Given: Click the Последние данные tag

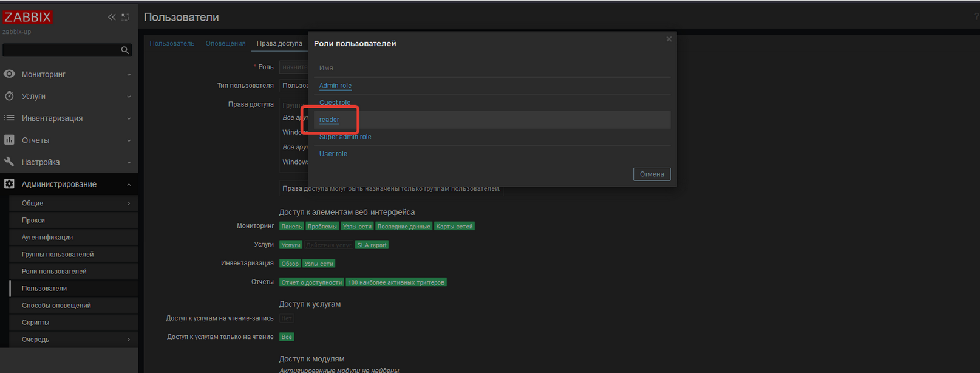Looking at the screenshot, I should (404, 227).
